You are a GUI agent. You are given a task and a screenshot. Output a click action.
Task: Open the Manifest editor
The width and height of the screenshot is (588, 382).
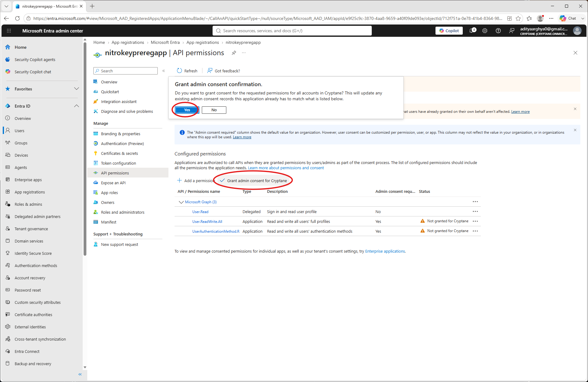click(x=109, y=222)
